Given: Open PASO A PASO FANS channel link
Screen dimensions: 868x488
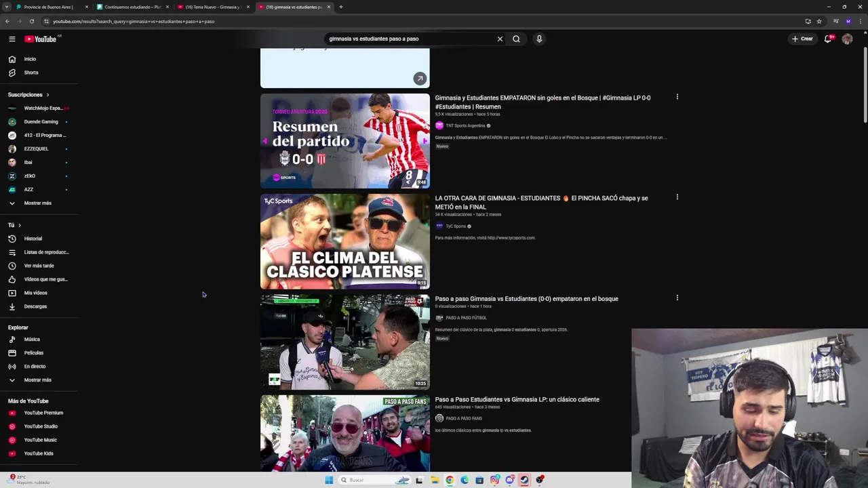Looking at the screenshot, I should (464, 418).
